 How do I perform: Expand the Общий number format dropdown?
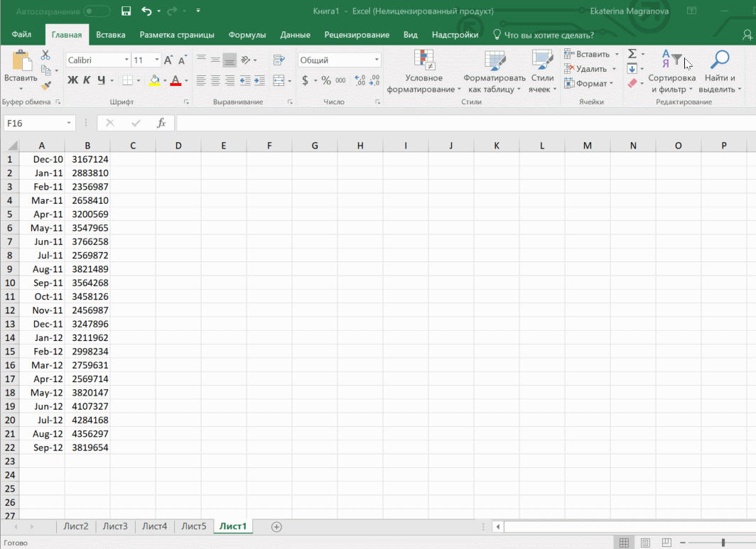pyautogui.click(x=377, y=60)
